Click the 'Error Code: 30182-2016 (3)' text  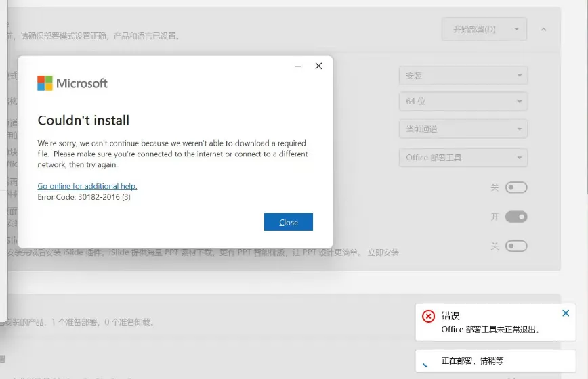tap(84, 197)
